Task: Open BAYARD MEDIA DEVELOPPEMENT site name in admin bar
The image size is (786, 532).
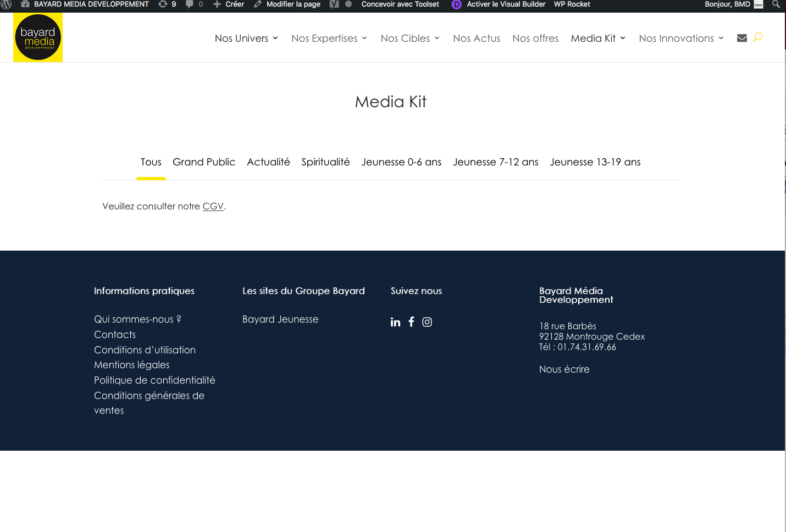Action: click(91, 4)
